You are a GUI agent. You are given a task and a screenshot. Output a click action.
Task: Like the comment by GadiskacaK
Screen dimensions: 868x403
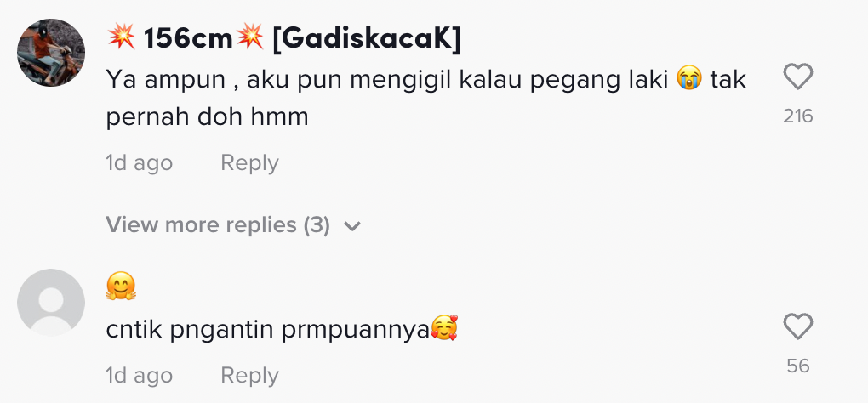797,78
